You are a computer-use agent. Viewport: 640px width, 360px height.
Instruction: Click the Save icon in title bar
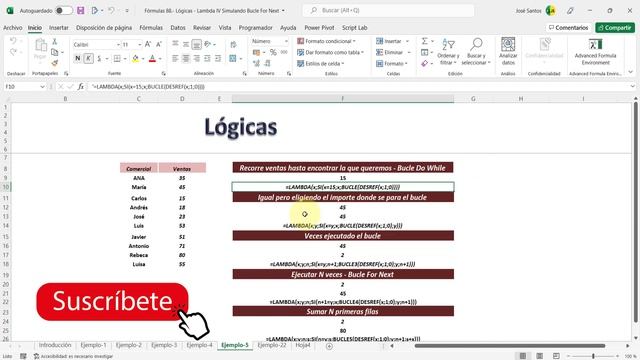81,11
